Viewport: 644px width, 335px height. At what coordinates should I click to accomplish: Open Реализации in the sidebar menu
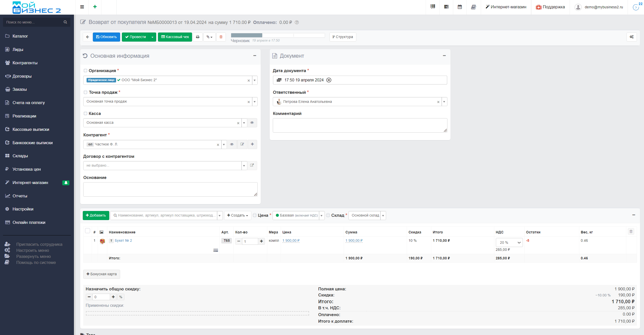24,116
